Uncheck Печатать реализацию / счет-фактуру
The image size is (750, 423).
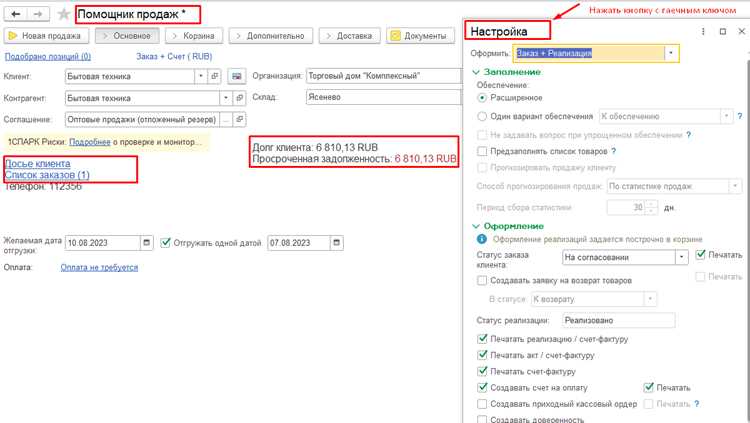pos(482,339)
